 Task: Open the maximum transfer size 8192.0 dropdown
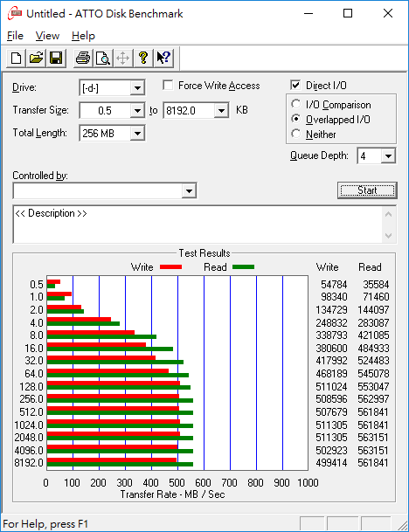click(x=221, y=111)
